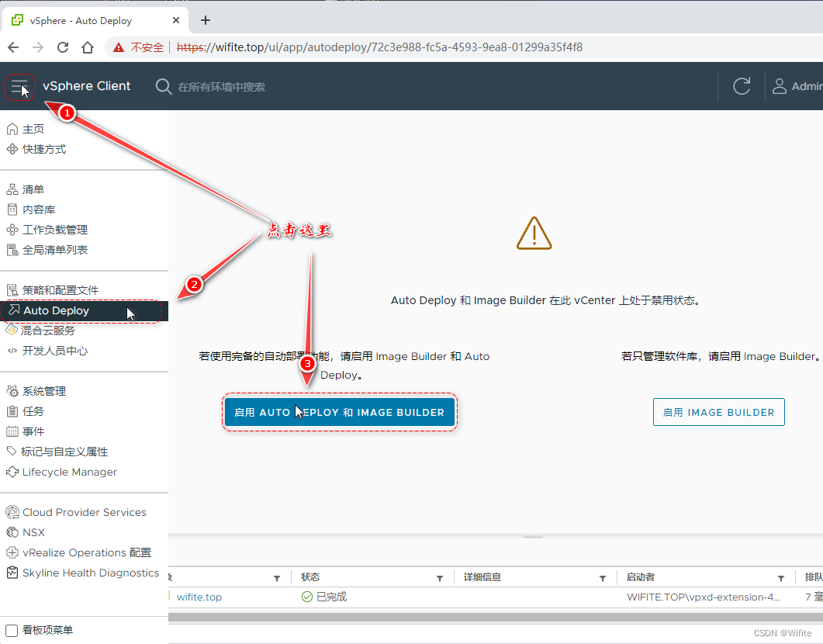Click the browser back arrow
Viewport: 823px width, 644px height.
13,47
